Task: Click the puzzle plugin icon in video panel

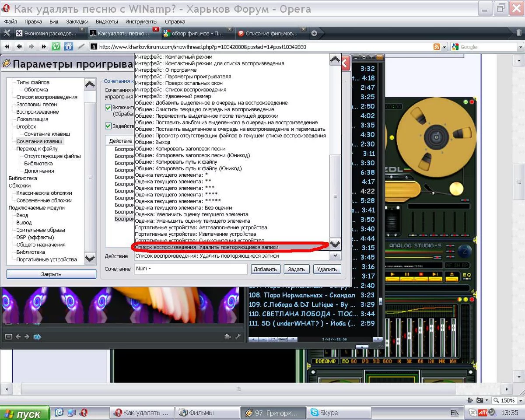Action: point(227,336)
